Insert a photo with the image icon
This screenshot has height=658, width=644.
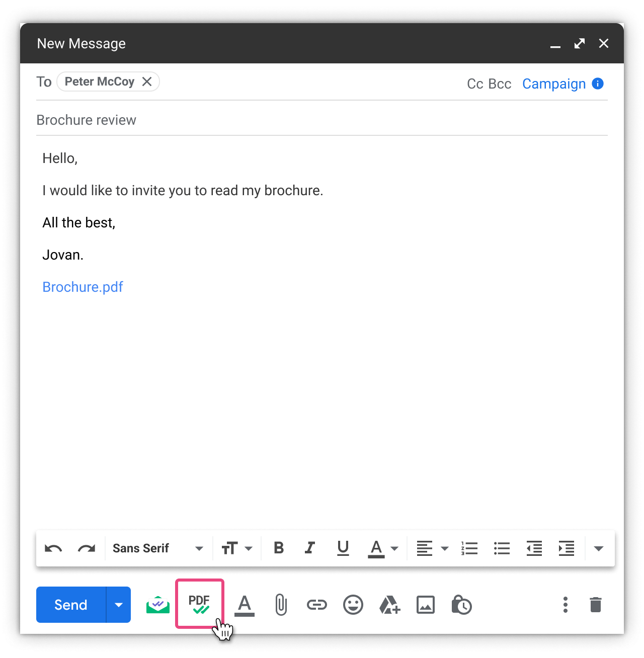pos(426,605)
